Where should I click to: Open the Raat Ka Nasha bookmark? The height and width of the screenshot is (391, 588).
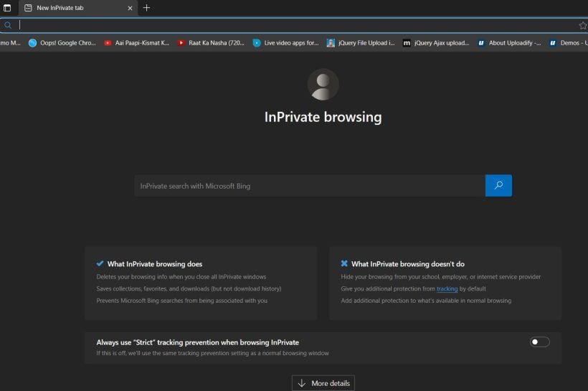click(211, 43)
